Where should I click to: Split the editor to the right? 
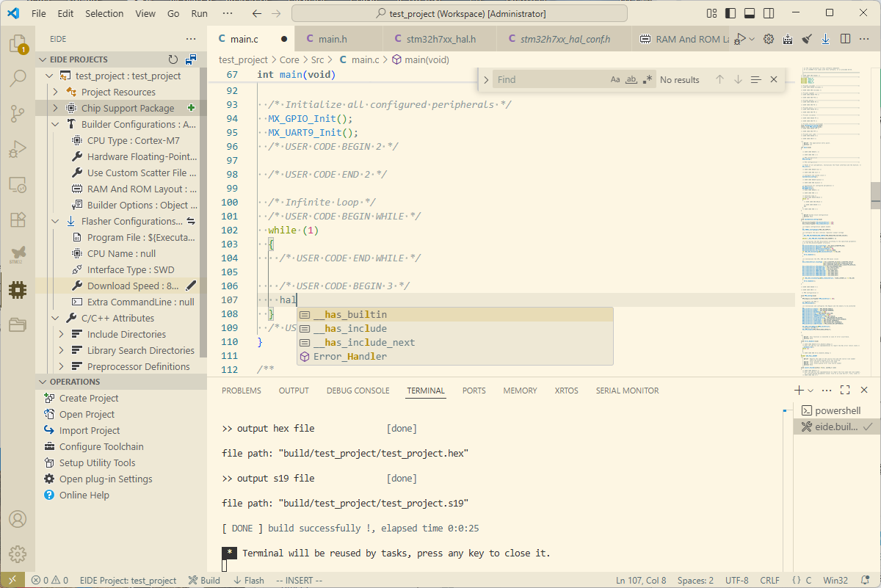(845, 39)
